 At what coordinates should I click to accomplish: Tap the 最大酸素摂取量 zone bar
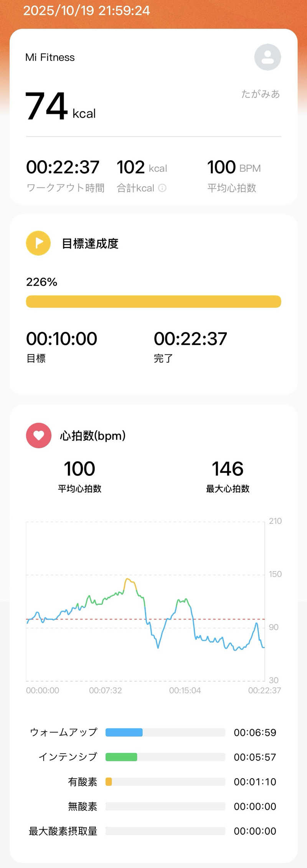165,831
